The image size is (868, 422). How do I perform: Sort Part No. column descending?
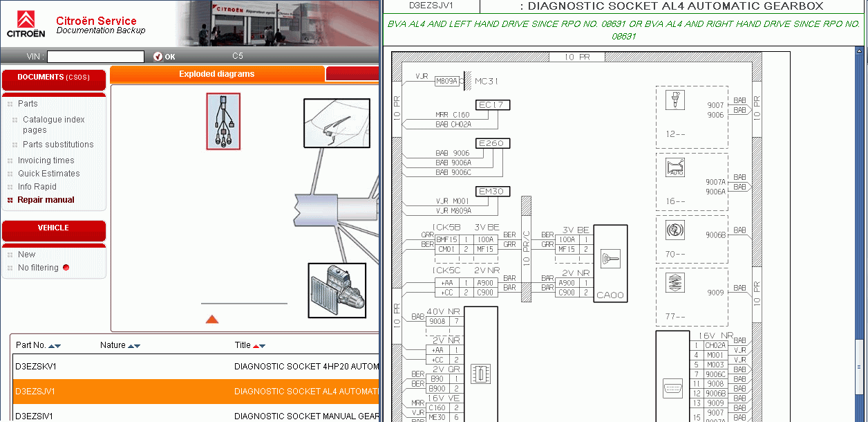[57, 346]
